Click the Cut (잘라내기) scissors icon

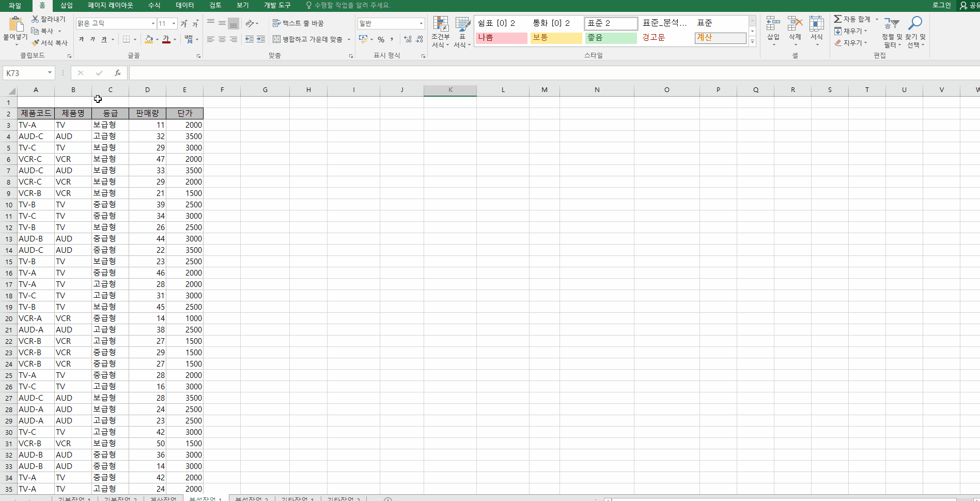tap(35, 19)
